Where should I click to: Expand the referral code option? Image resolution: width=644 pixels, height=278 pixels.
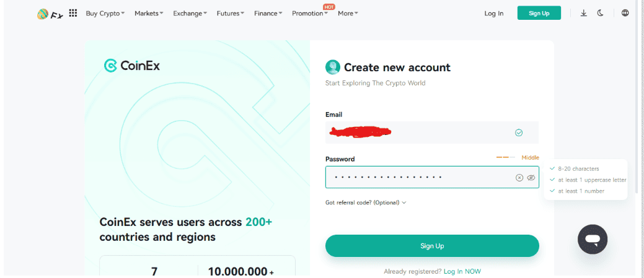[366, 202]
